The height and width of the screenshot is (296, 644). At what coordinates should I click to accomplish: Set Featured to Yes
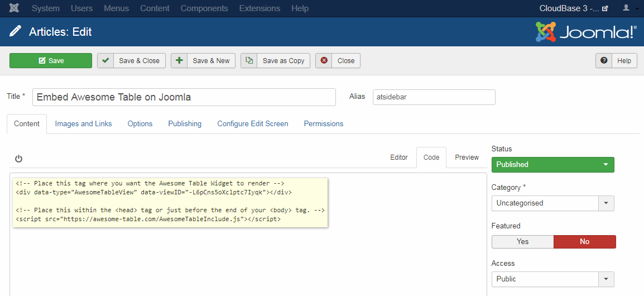tap(522, 242)
